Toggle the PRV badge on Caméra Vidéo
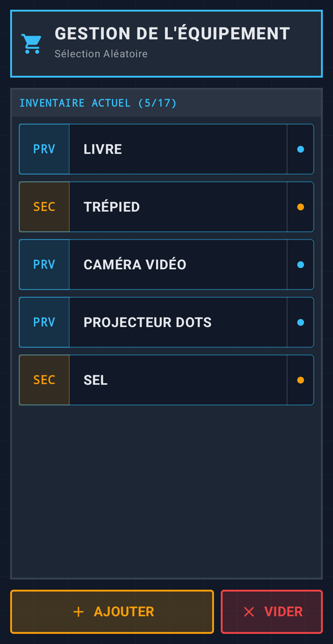 click(x=44, y=265)
